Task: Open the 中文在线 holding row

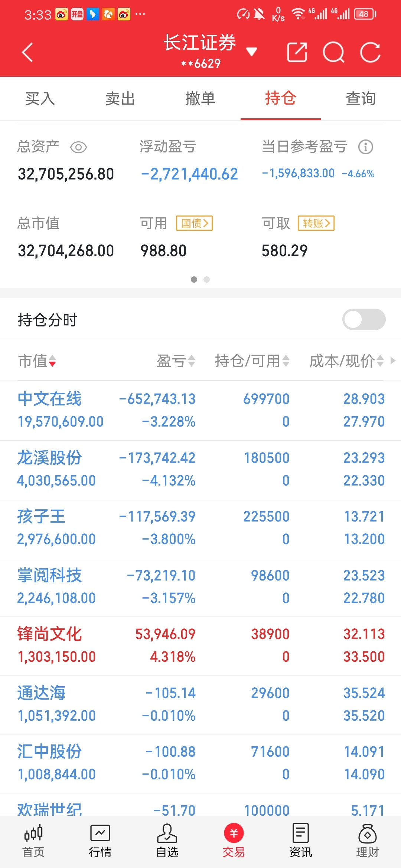Action: [200, 410]
